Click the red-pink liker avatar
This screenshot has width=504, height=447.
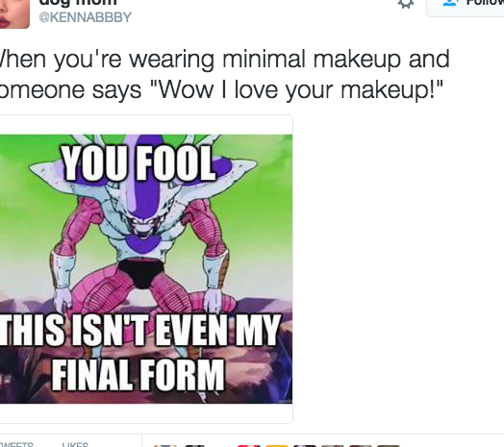click(x=249, y=446)
